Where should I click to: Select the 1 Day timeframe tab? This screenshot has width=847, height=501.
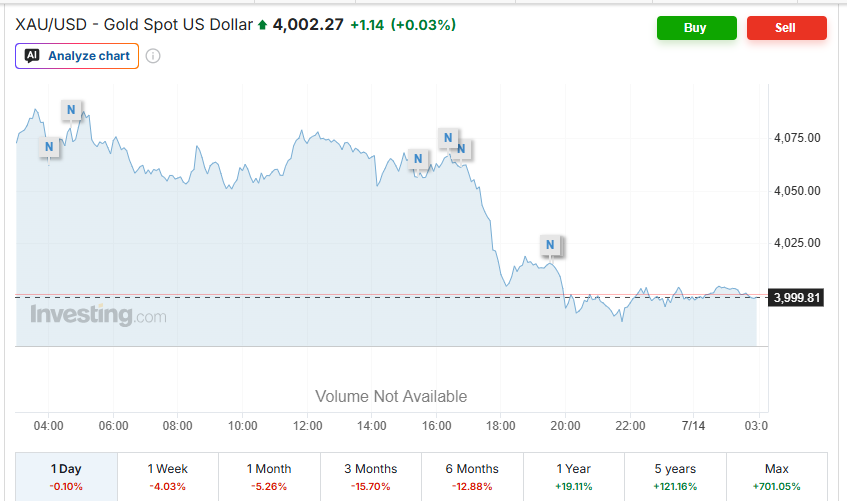click(x=66, y=477)
